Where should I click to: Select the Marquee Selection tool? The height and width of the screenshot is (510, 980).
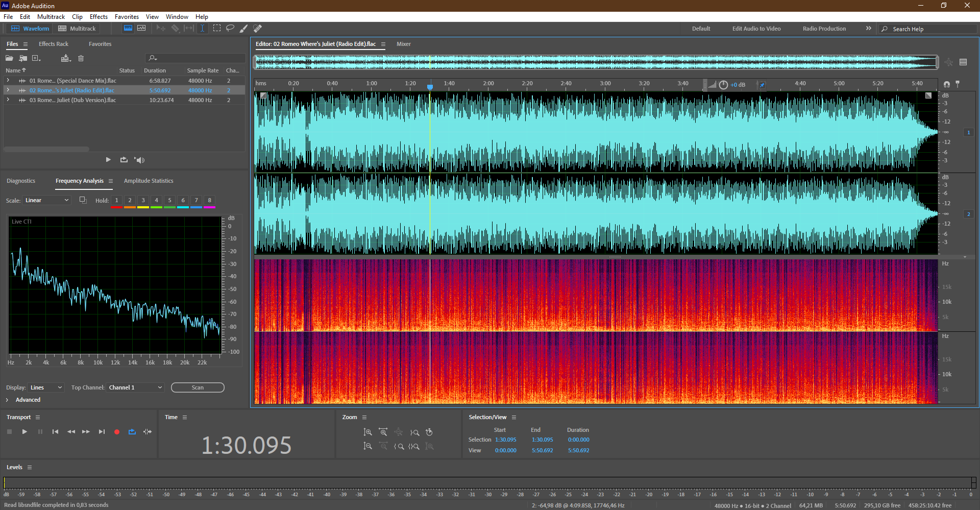click(217, 29)
